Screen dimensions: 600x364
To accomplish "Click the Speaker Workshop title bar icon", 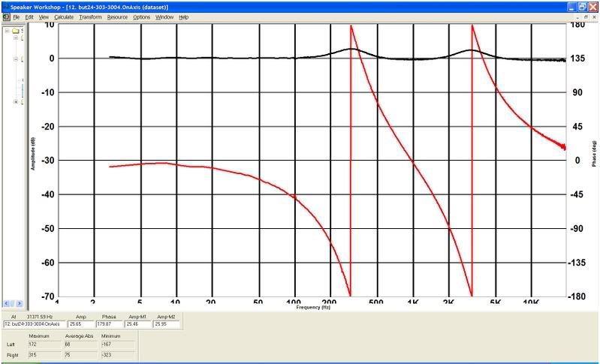I will (6, 8).
